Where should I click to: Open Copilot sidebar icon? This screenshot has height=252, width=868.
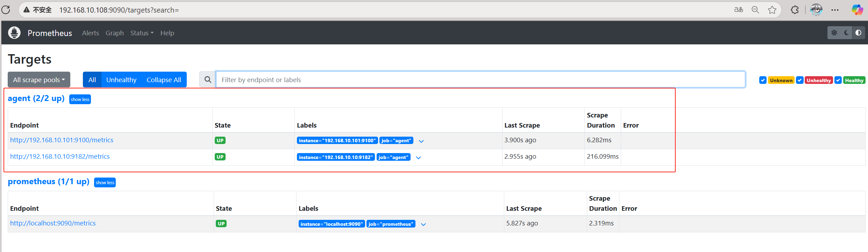pos(858,10)
